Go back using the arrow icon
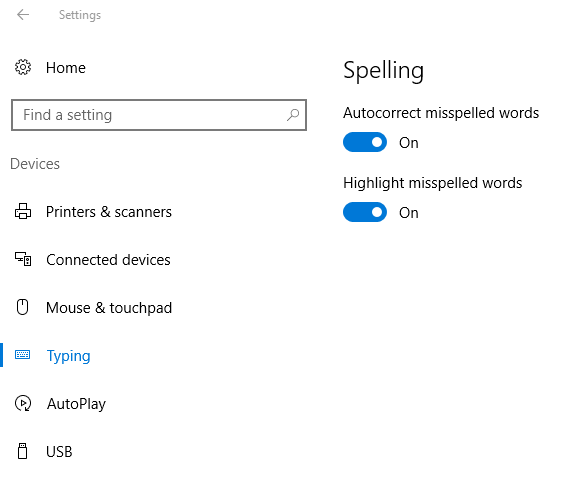The height and width of the screenshot is (484, 571). click(23, 15)
